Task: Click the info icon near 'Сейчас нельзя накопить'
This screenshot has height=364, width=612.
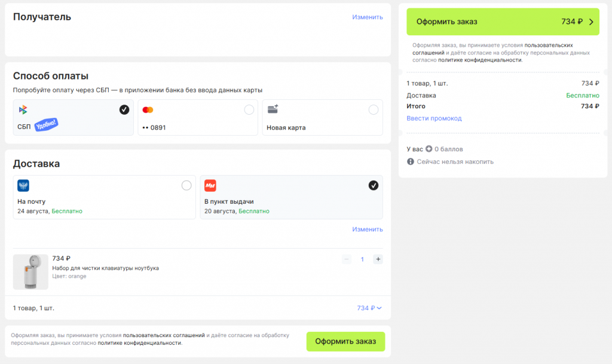Action: click(x=410, y=161)
